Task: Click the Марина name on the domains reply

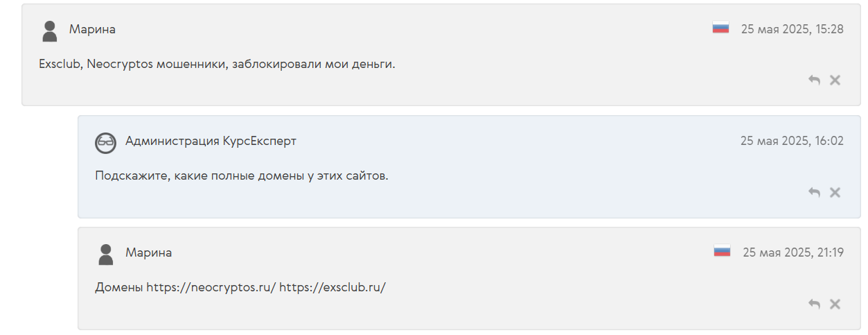Action: click(148, 252)
